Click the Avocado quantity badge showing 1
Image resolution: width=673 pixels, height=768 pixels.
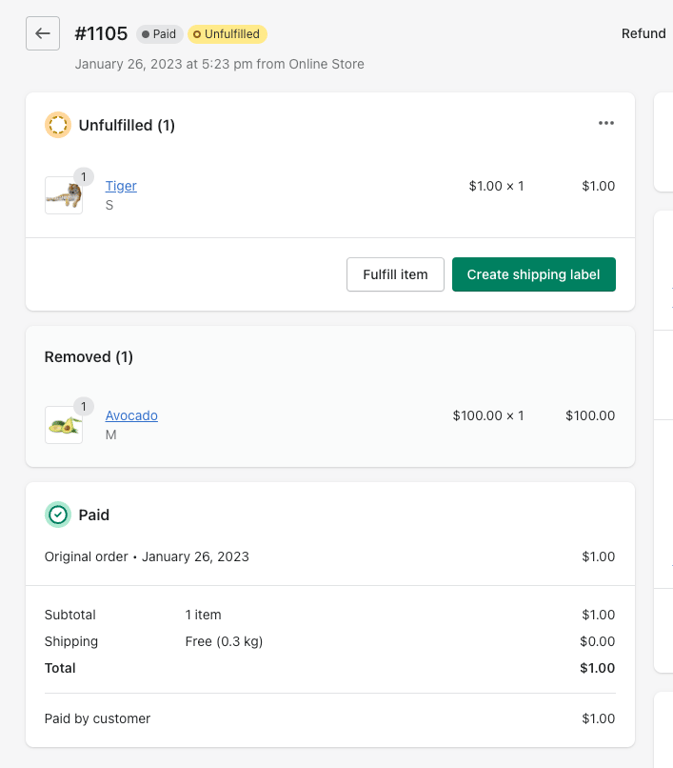coord(84,407)
